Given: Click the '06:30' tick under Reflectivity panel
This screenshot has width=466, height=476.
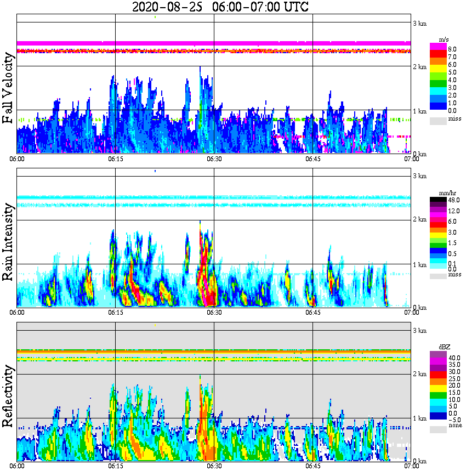Looking at the screenshot, I should (x=214, y=467).
